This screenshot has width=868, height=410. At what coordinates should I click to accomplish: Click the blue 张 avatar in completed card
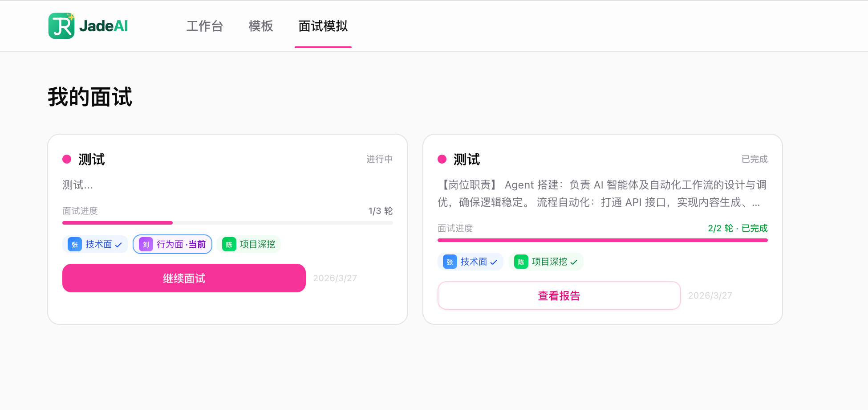(x=450, y=262)
